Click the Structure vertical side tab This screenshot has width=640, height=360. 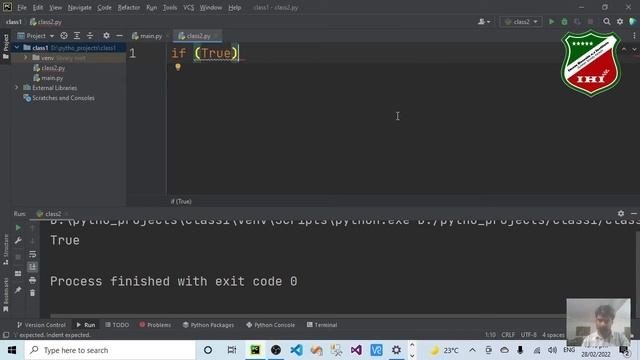tap(6, 249)
